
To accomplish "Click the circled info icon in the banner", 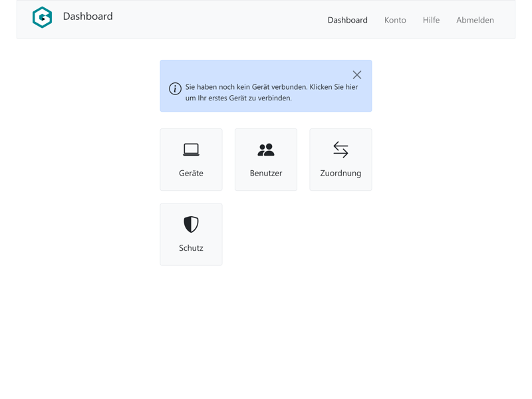I will pyautogui.click(x=175, y=88).
